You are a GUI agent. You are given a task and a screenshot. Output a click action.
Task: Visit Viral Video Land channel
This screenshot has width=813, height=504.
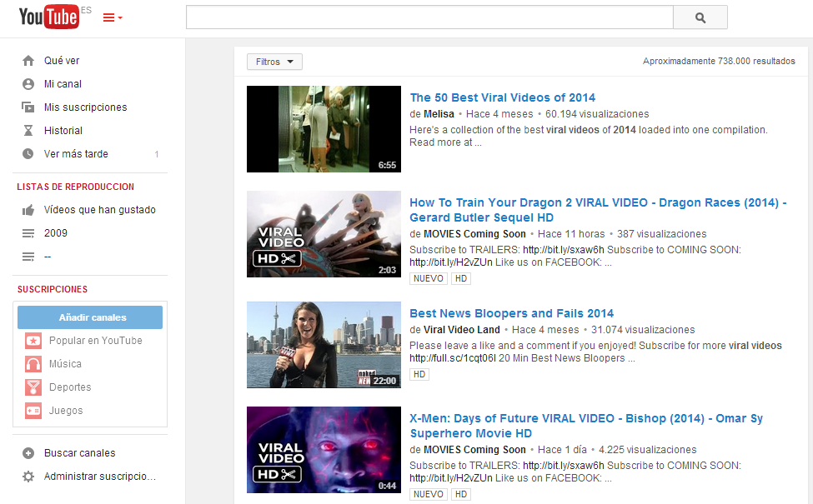[461, 330]
